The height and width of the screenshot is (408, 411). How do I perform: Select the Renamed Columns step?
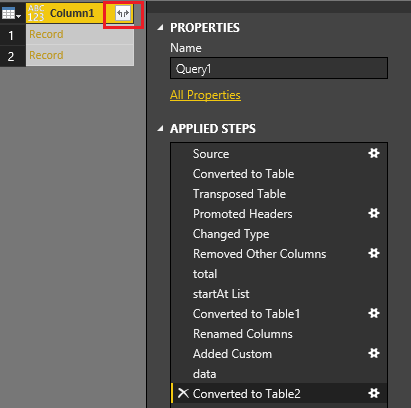coord(279,334)
